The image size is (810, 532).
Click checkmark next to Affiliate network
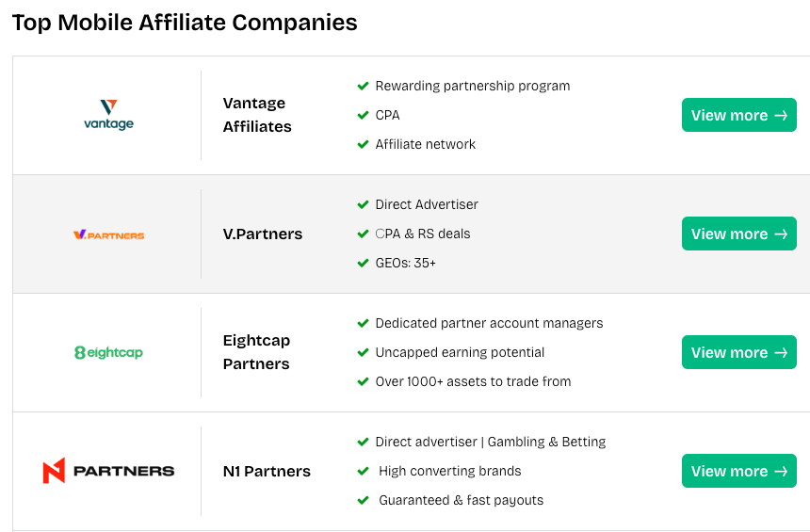[x=363, y=144]
